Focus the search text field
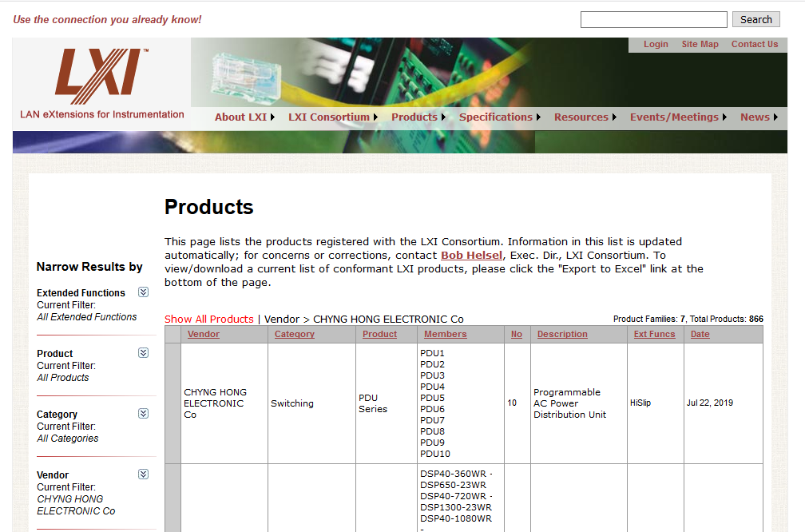 [x=653, y=19]
